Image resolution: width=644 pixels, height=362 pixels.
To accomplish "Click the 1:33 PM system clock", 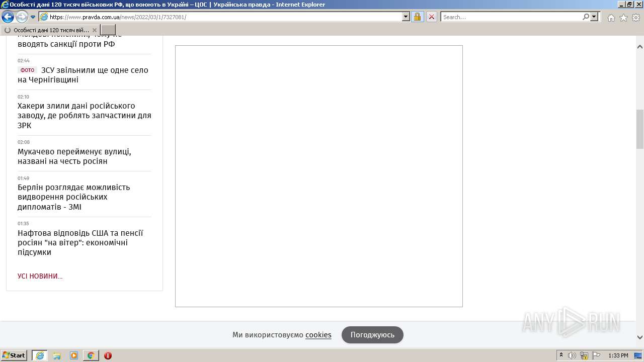I will point(618,355).
